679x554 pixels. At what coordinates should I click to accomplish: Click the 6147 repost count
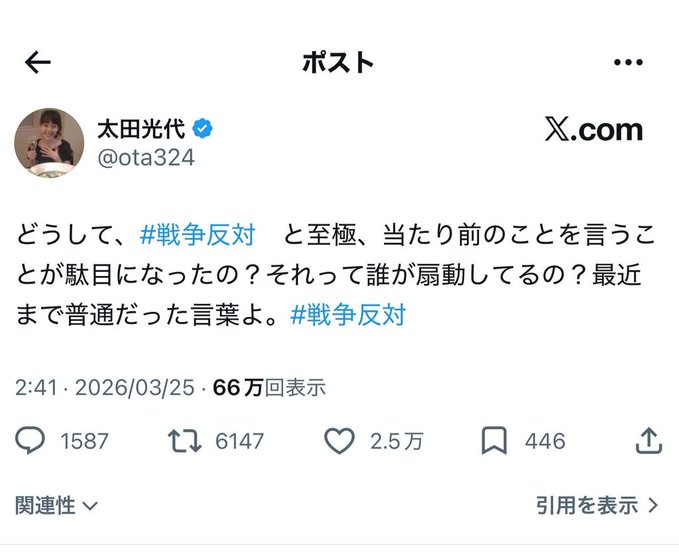pos(238,440)
